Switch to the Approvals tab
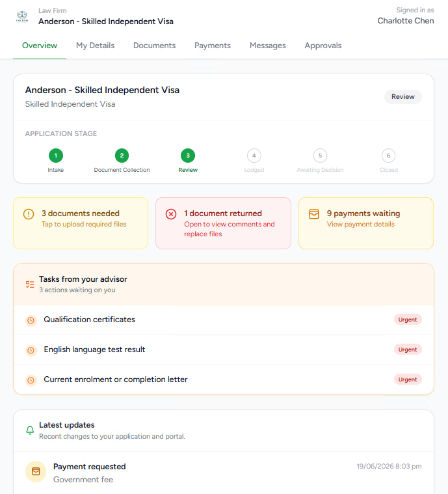This screenshot has width=448, height=494. pos(323,46)
